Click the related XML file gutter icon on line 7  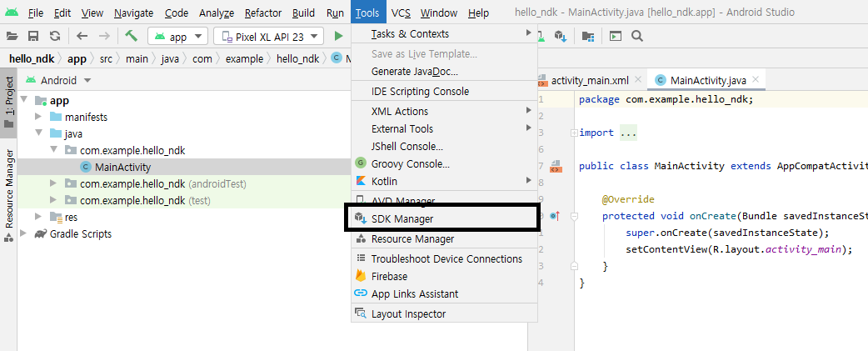coord(556,166)
